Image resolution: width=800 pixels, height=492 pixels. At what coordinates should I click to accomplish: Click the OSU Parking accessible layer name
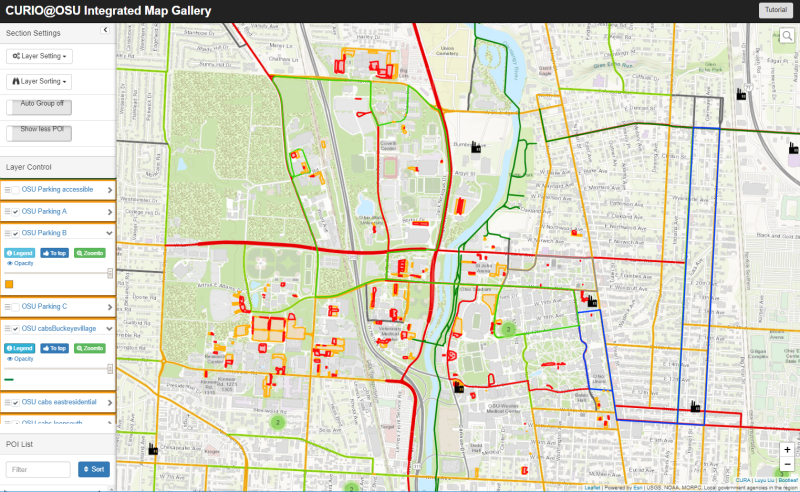tap(57, 189)
